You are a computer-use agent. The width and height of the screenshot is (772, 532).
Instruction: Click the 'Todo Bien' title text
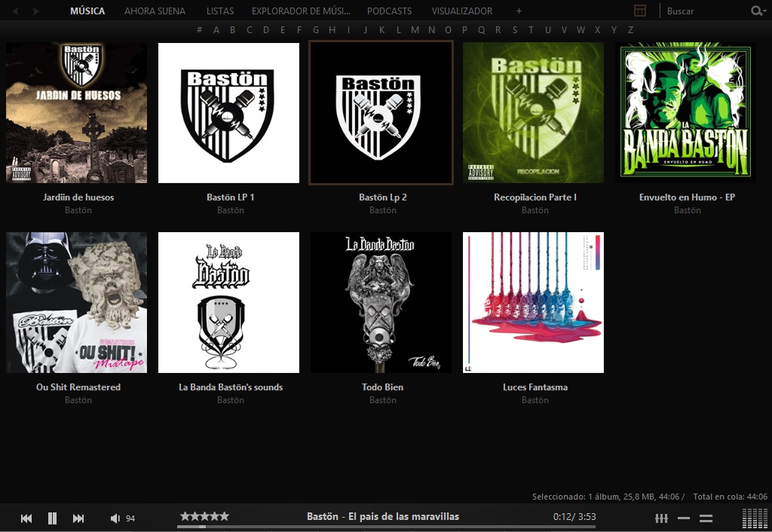click(382, 387)
